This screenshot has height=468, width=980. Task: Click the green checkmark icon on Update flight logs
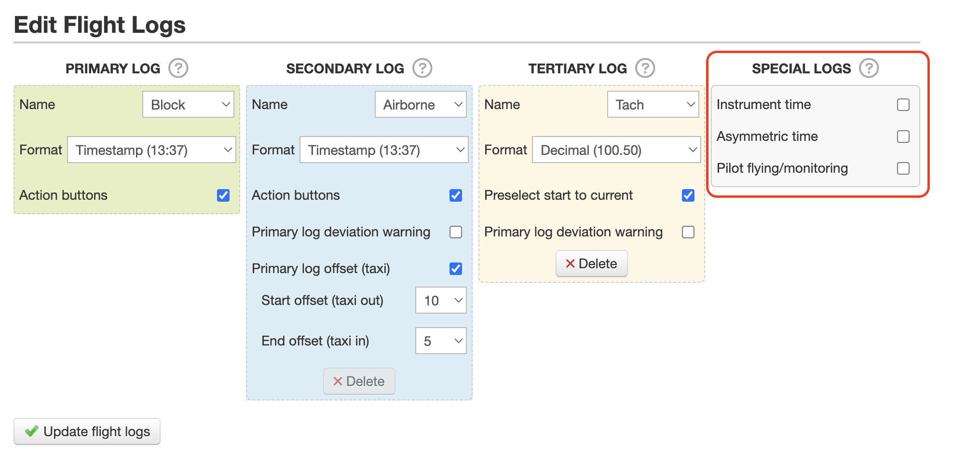(32, 431)
